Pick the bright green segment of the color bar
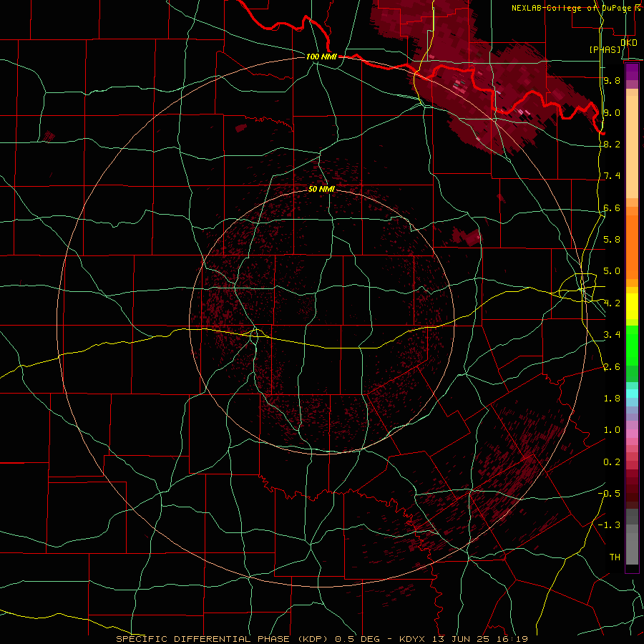This screenshot has height=644, width=644. click(x=632, y=345)
